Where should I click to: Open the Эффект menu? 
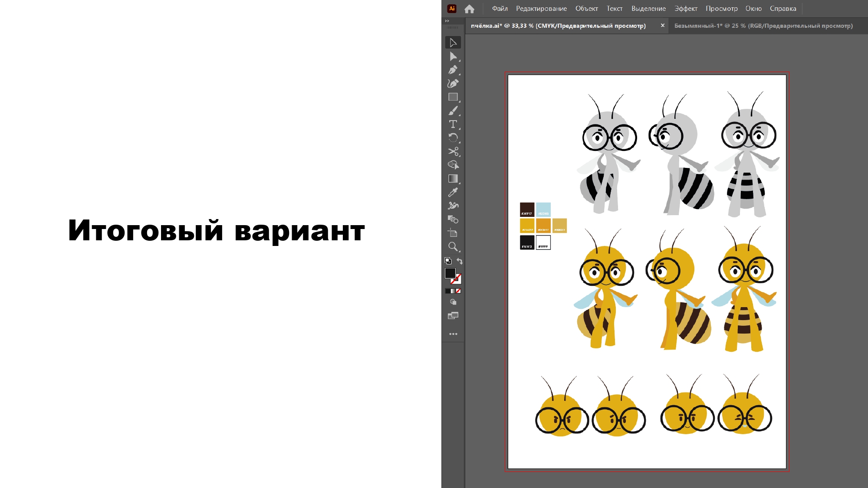(x=686, y=8)
